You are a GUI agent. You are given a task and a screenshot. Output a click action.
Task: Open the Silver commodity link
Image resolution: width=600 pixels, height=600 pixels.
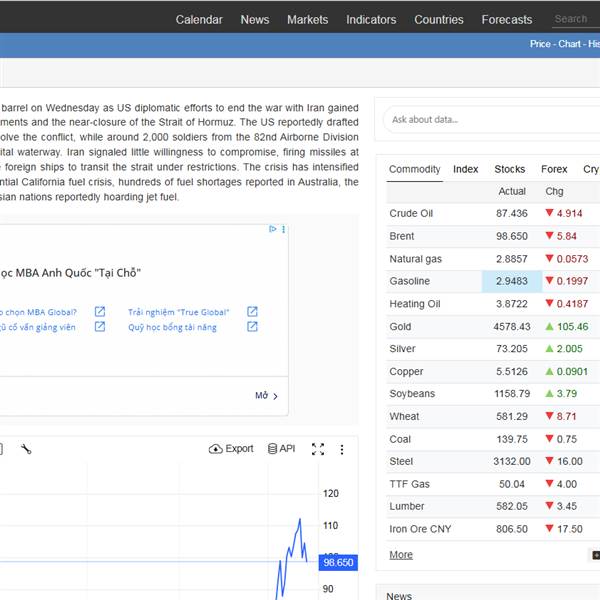coord(402,349)
